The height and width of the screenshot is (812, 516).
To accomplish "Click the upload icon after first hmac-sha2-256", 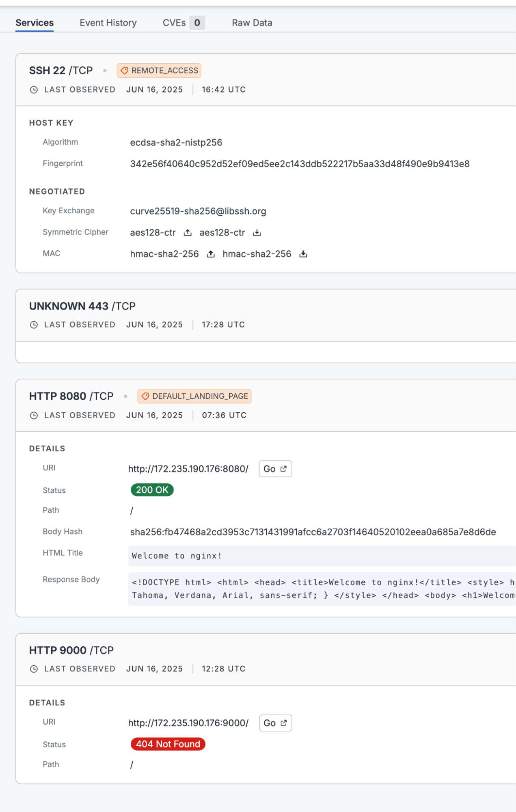I will tap(211, 254).
